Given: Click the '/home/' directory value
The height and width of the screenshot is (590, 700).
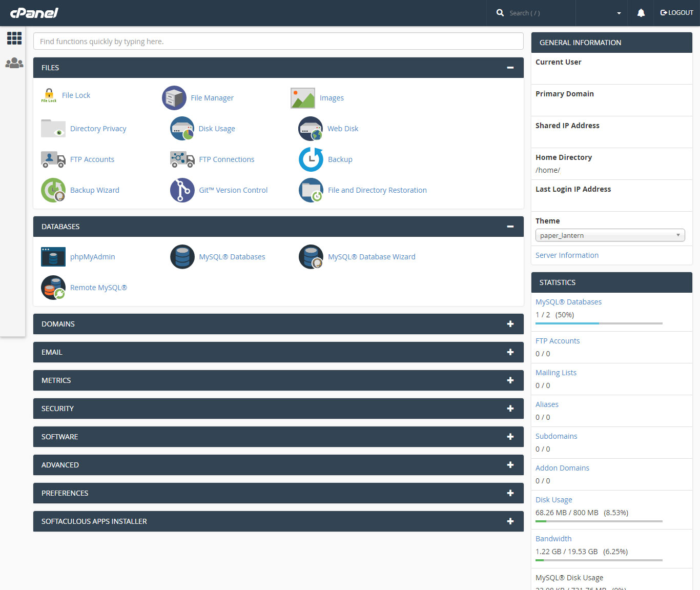Looking at the screenshot, I should tap(548, 170).
